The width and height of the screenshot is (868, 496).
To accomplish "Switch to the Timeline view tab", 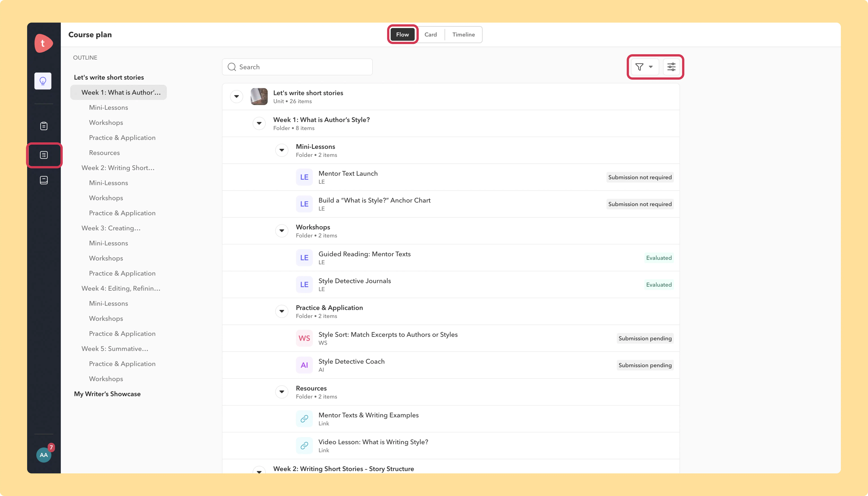I will (464, 34).
